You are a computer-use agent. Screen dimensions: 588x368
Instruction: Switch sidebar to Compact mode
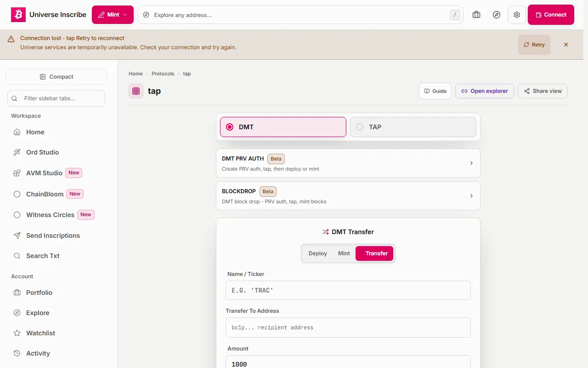(56, 77)
